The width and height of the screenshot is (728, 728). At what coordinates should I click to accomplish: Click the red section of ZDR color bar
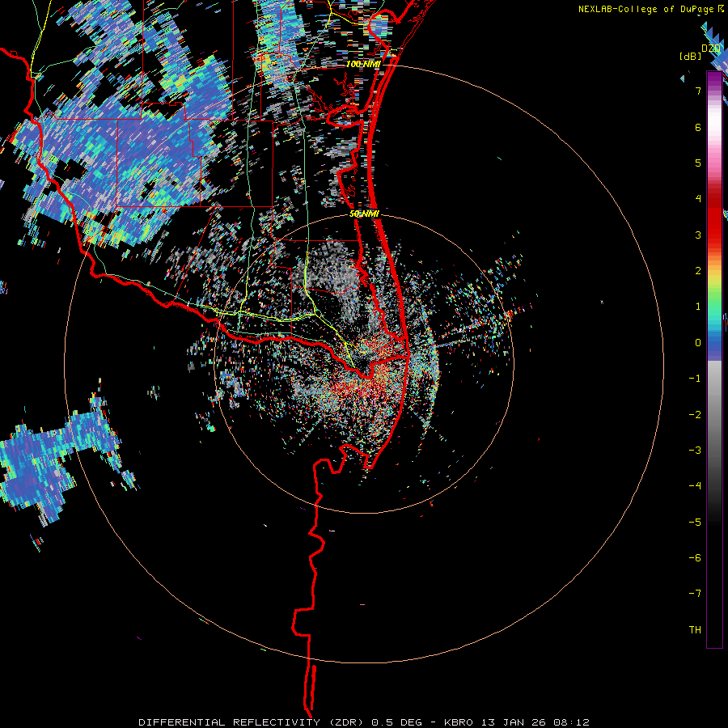[714, 216]
